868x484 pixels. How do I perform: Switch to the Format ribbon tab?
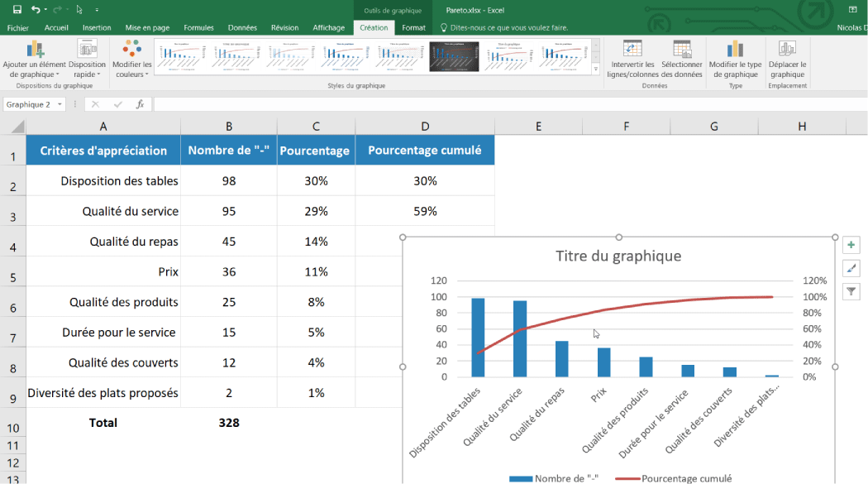point(413,26)
